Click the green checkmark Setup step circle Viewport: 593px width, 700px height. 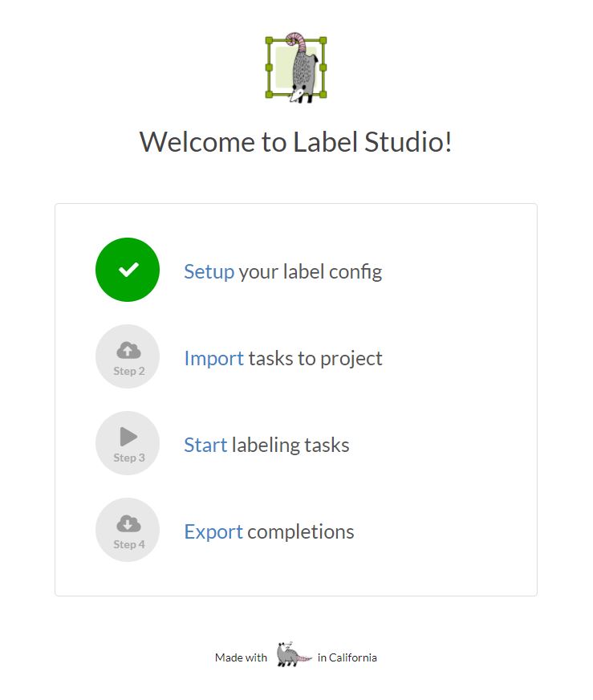click(x=128, y=270)
